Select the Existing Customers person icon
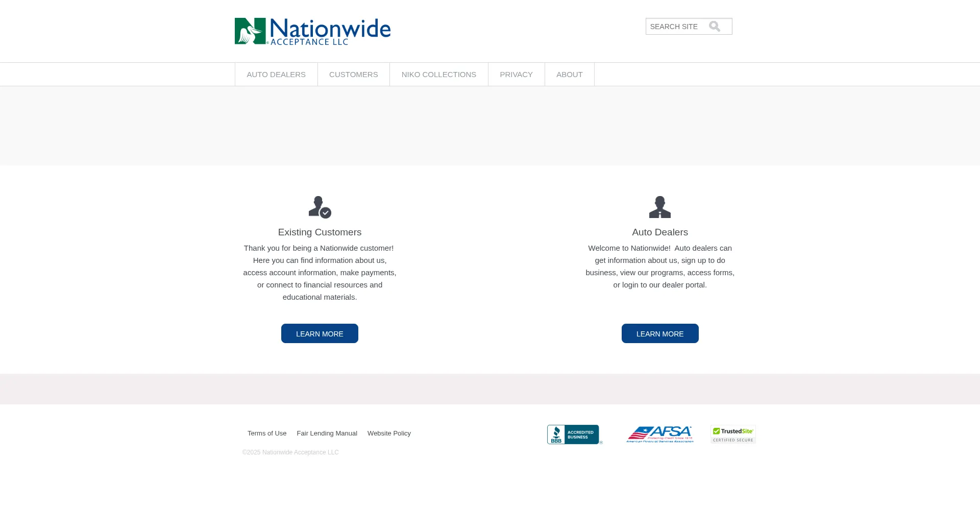Image resolution: width=980 pixels, height=507 pixels. click(x=320, y=207)
